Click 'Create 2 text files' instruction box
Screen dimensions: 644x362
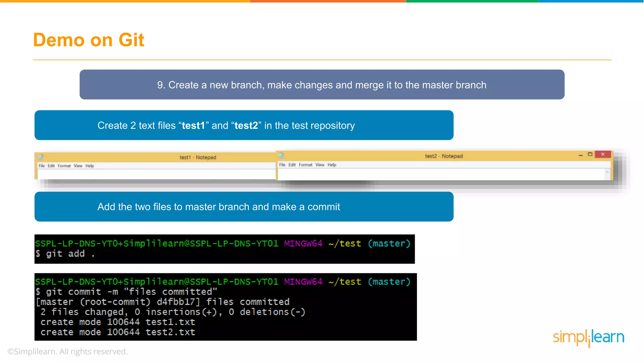coord(244,125)
